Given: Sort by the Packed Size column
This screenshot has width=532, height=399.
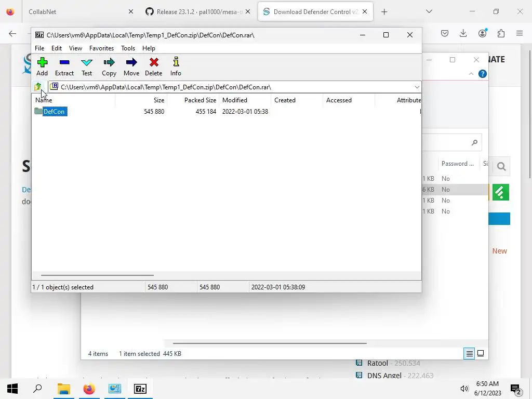Looking at the screenshot, I should tap(193, 100).
